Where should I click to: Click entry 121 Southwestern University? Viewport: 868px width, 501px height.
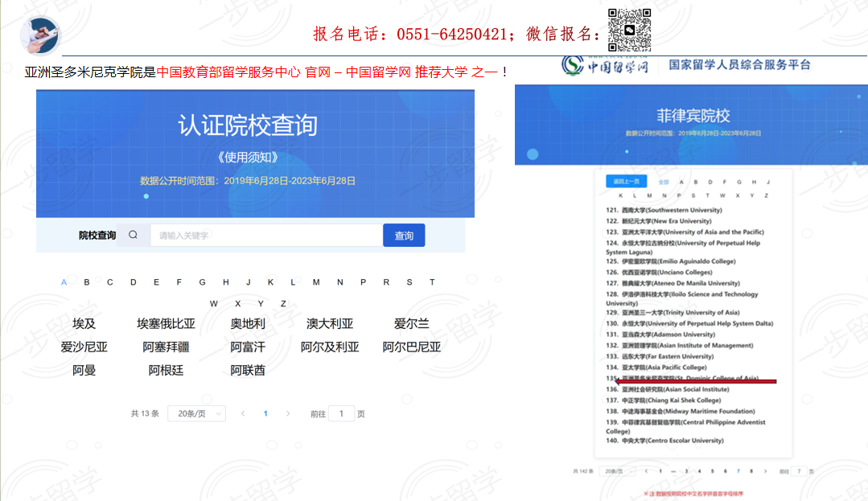coord(664,211)
